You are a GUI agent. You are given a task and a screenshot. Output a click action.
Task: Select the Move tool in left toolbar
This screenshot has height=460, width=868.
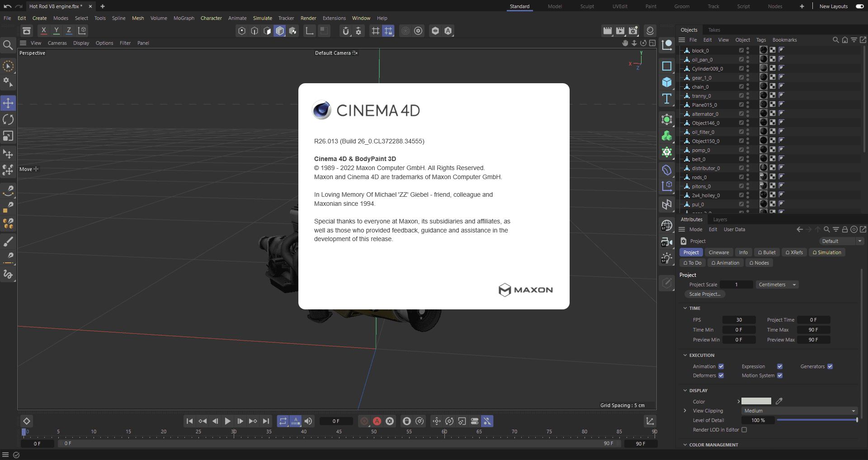point(8,103)
